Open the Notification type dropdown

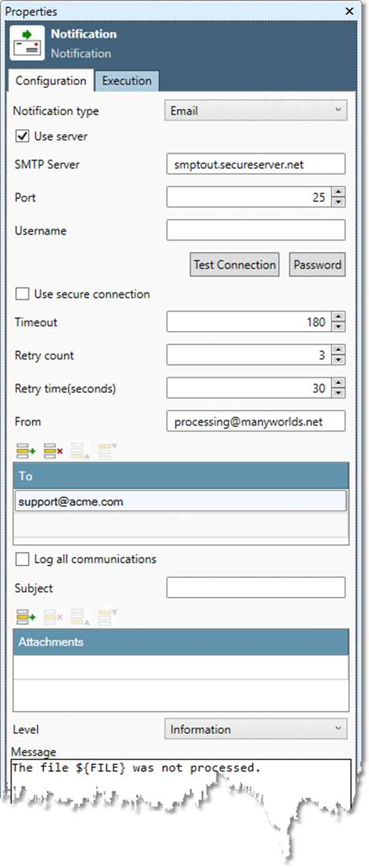[256, 111]
